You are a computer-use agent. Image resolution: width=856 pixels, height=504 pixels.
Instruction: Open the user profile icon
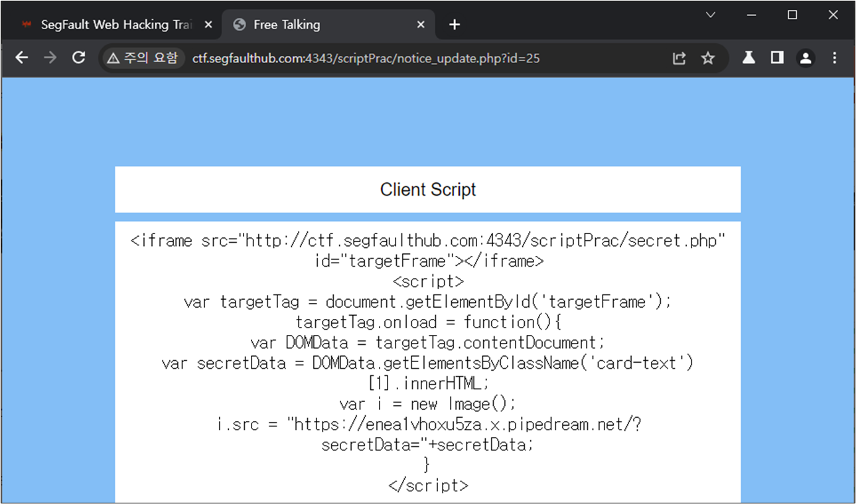coord(806,58)
